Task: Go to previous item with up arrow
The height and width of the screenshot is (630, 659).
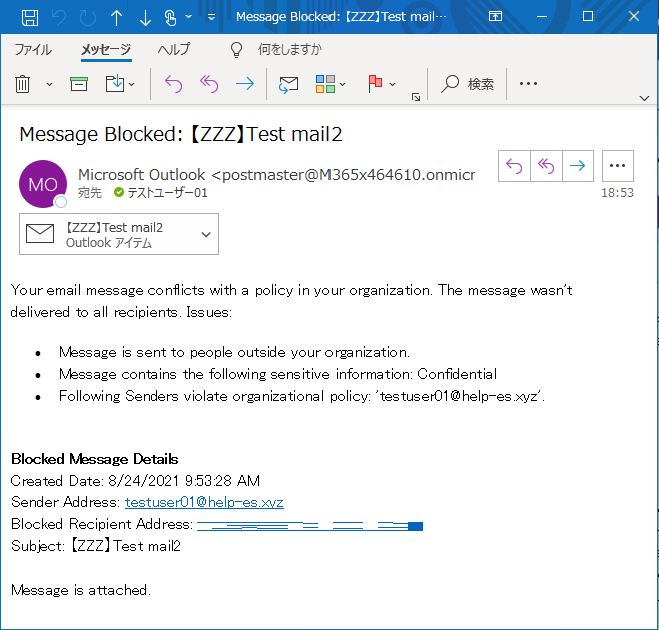Action: point(117,17)
